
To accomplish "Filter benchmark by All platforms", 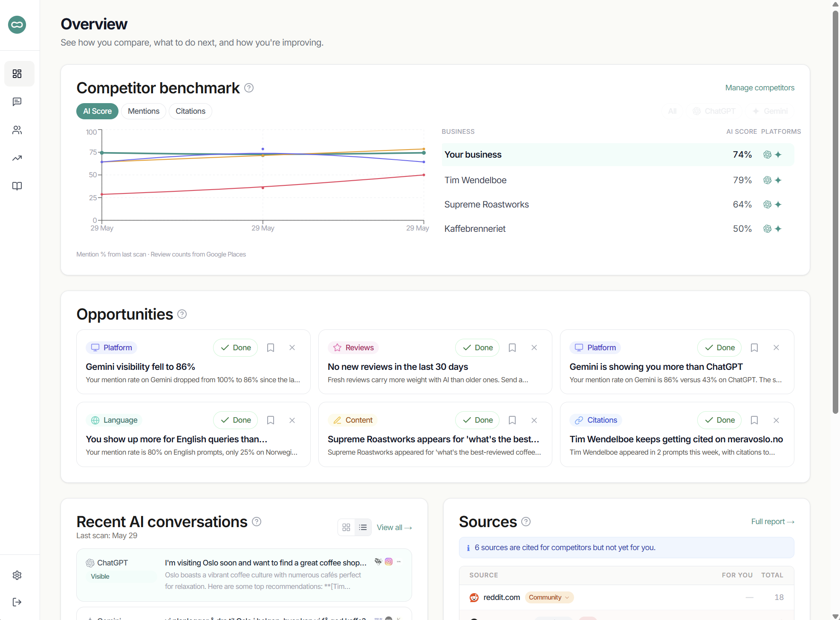I will point(673,111).
